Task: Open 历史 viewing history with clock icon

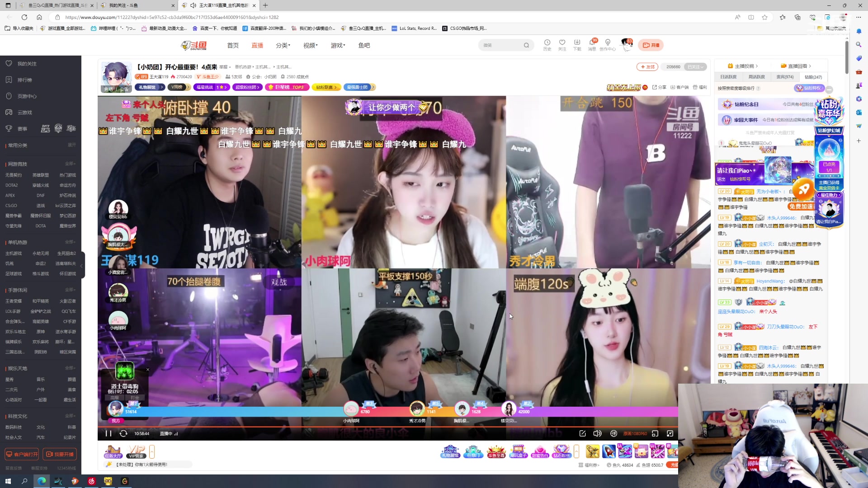Action: tap(547, 45)
